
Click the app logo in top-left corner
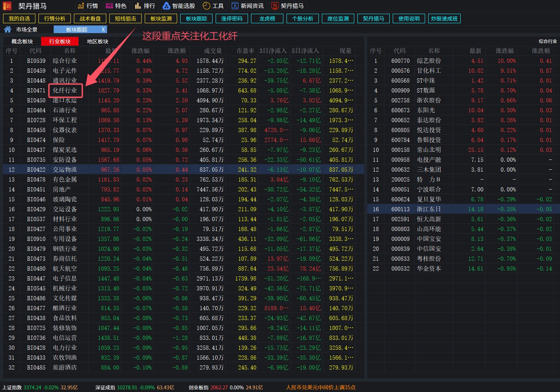7,6
